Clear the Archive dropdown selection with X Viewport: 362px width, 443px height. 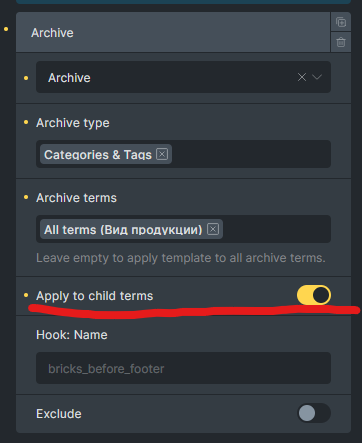point(302,77)
